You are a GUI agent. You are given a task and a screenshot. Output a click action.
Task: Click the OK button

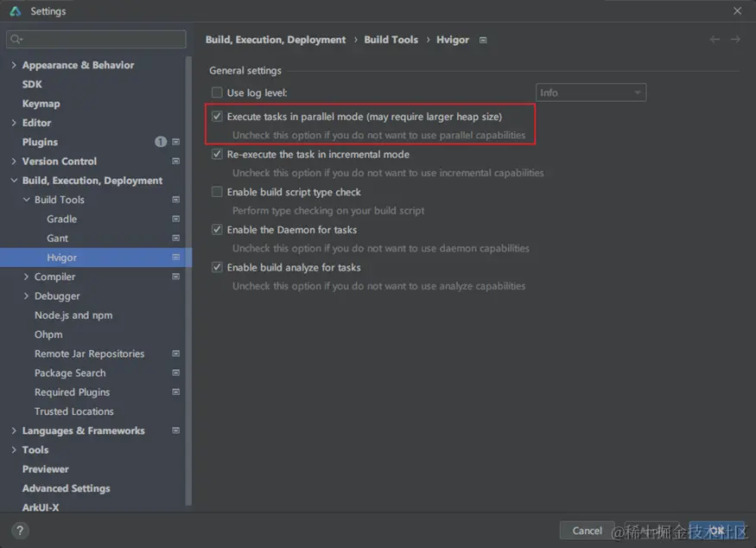click(x=716, y=531)
